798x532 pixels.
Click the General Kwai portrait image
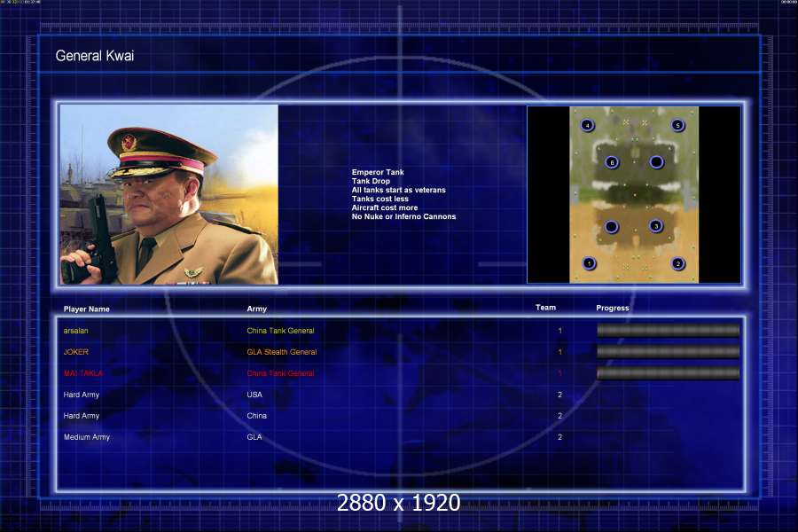pos(169,194)
